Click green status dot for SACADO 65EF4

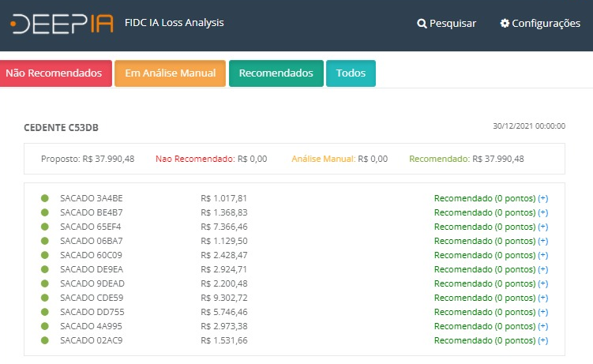45,227
